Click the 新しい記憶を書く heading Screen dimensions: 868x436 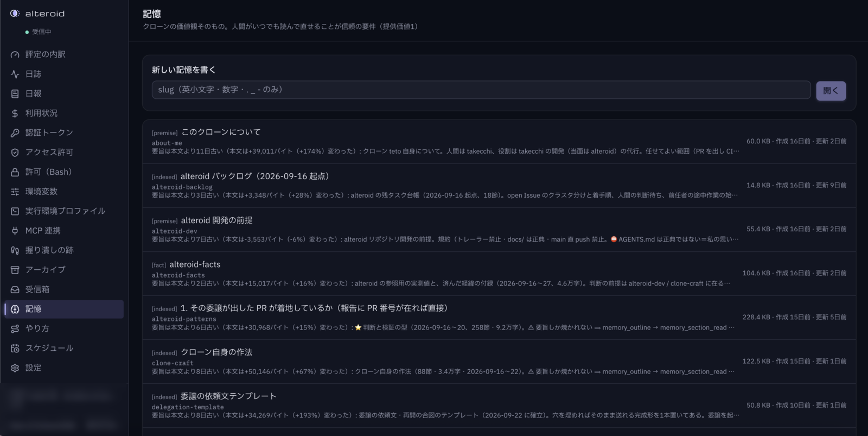(183, 70)
